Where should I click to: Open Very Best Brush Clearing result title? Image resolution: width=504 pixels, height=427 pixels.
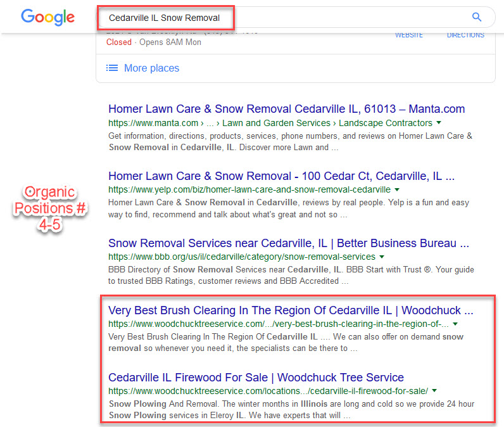tap(291, 310)
